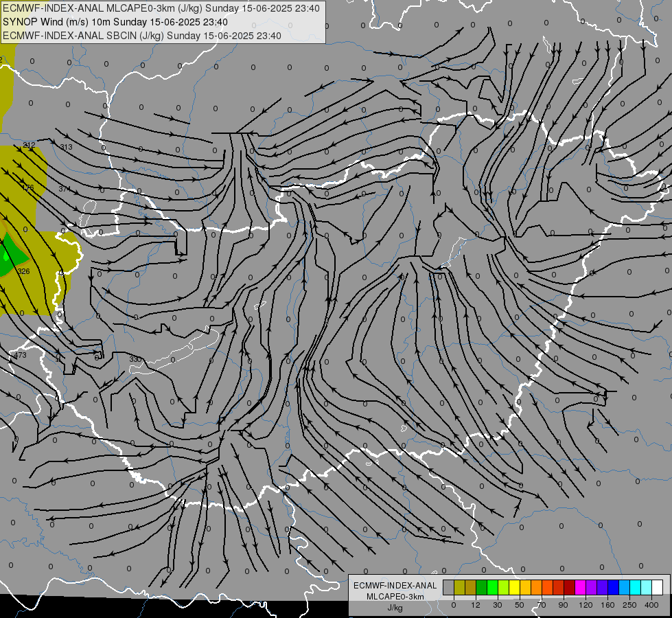672x618 pixels.
Task: Click the gray swatch in the MLCAPE legend
Action: [449, 587]
